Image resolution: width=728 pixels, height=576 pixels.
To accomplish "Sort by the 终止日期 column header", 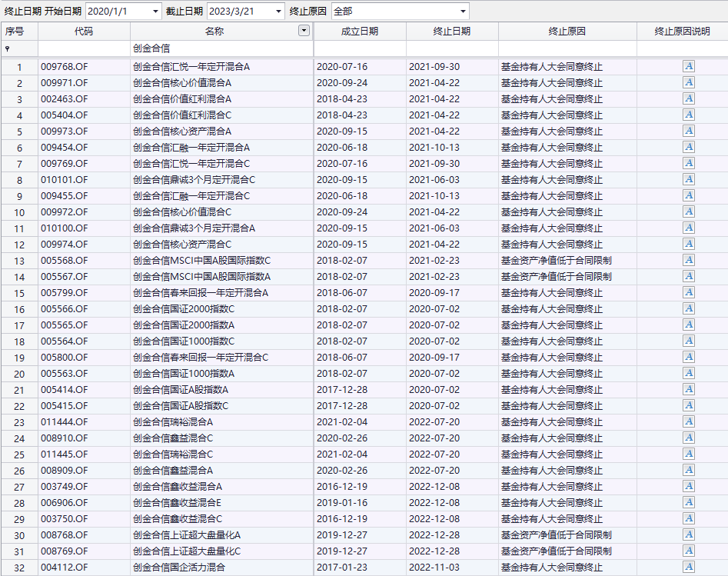I will (x=452, y=31).
